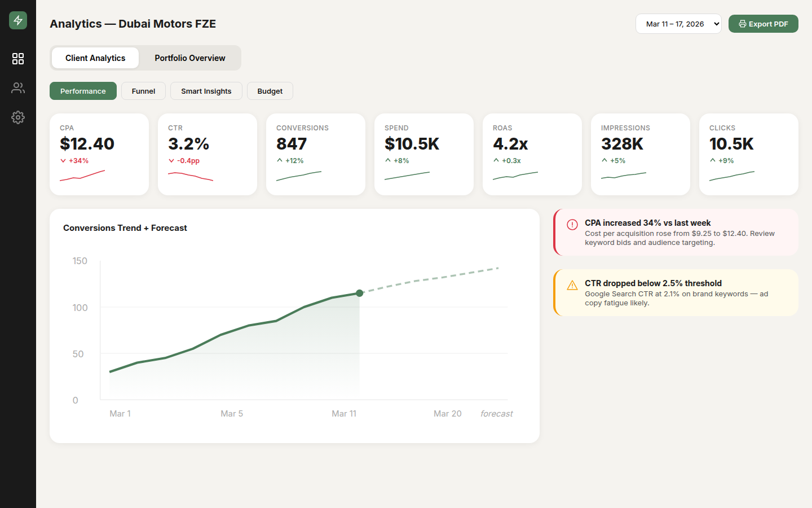Click the up arrow beside +0.3x on ROAS card
Image resolution: width=812 pixels, height=508 pixels.
(496, 160)
